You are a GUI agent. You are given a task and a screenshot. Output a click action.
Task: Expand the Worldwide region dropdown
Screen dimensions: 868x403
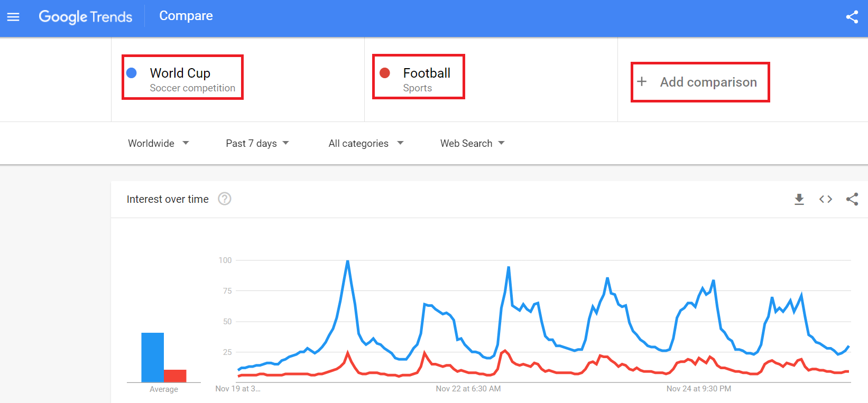point(158,143)
